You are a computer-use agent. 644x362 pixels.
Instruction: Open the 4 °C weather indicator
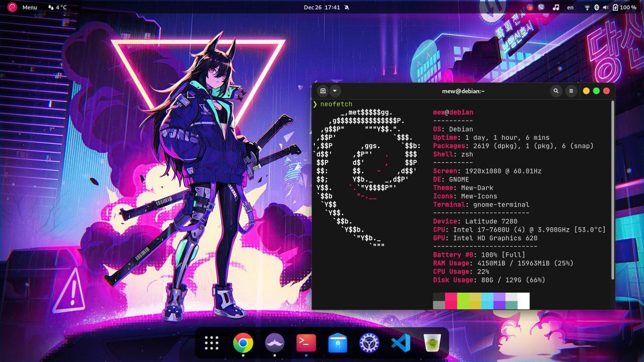click(57, 8)
